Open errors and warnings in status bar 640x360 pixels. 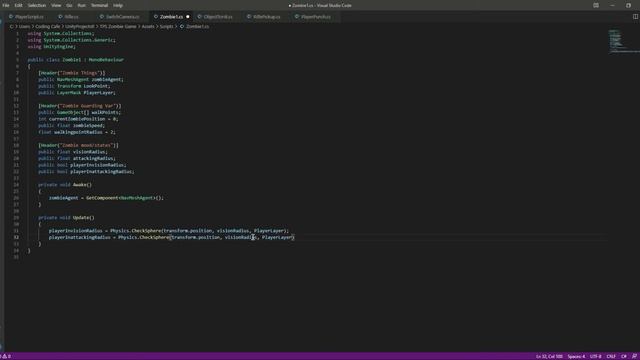tap(6, 356)
